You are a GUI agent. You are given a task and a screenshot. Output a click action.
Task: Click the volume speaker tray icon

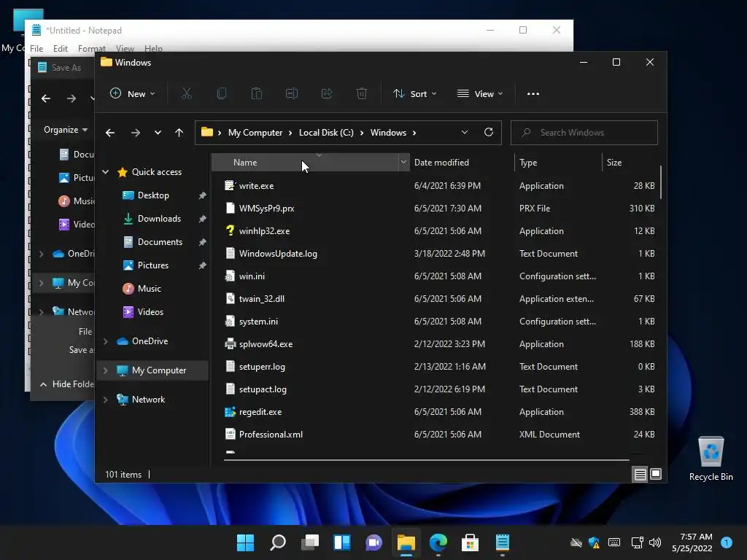pos(655,542)
